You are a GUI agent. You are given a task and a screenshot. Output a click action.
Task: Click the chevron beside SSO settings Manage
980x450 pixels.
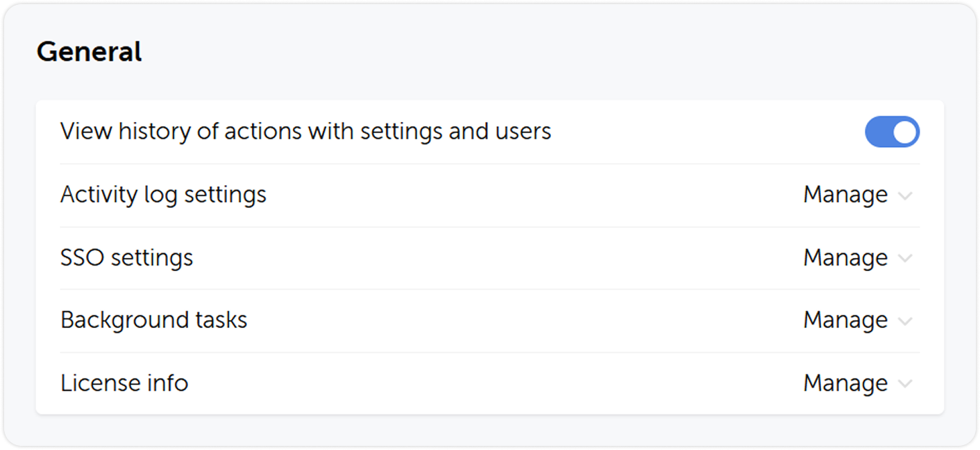click(904, 259)
